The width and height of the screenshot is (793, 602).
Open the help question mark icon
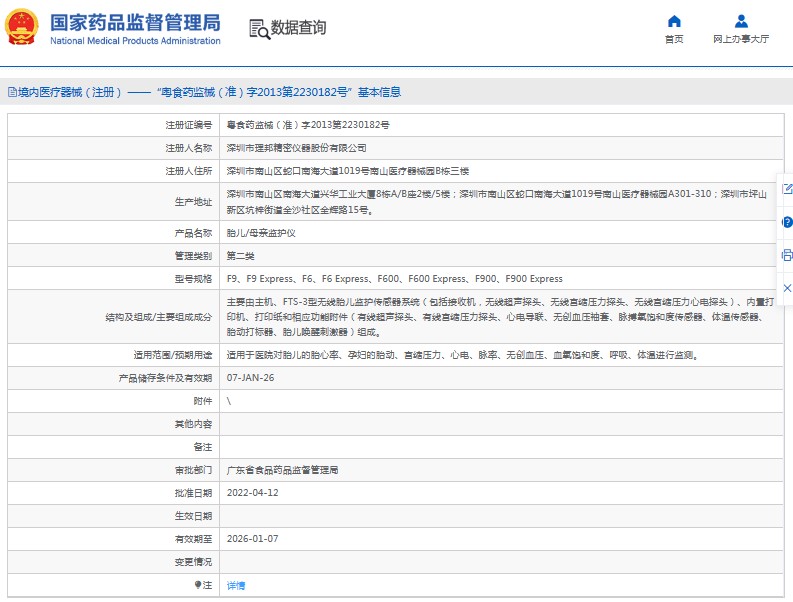[786, 222]
